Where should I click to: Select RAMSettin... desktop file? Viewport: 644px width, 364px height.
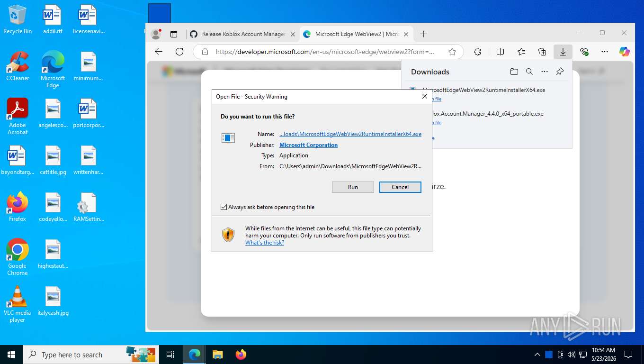pos(89,207)
